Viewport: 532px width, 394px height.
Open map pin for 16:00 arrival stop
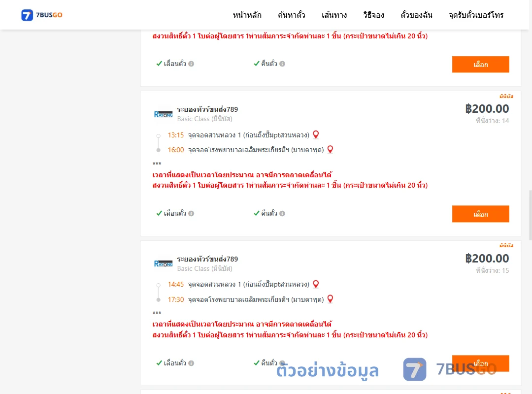pos(330,149)
